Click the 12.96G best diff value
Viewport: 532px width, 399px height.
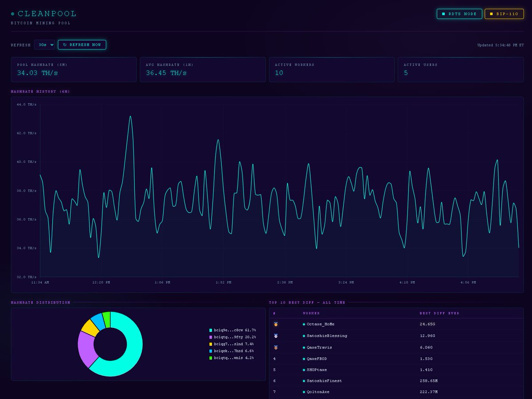[427, 336]
